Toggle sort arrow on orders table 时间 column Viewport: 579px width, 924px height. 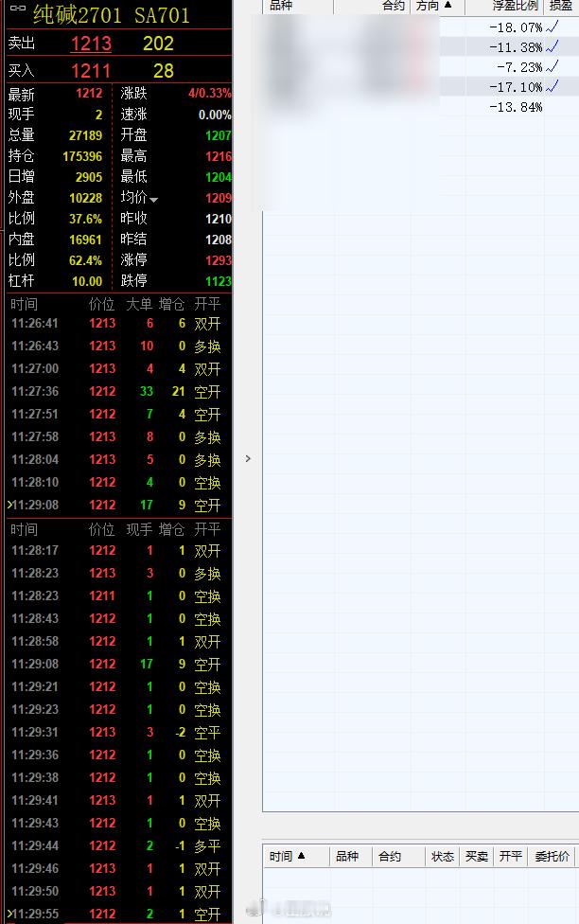point(302,856)
